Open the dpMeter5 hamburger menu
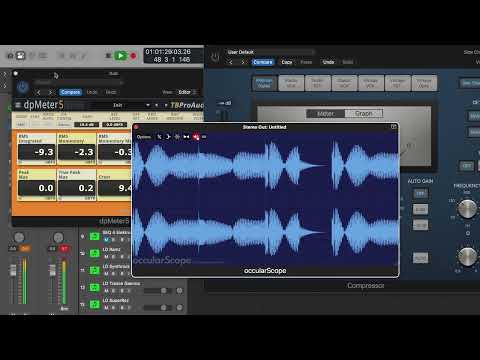Viewport: 480px width, 360px height. click(x=18, y=105)
